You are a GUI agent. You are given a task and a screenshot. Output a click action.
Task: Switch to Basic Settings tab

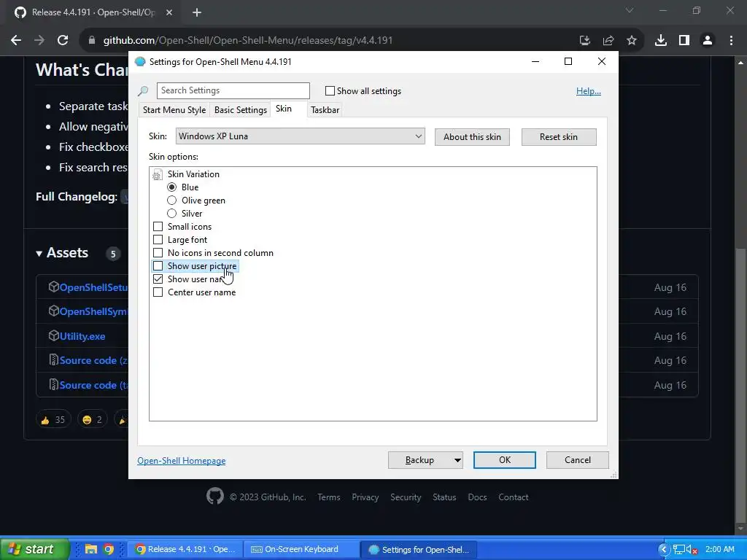point(240,110)
